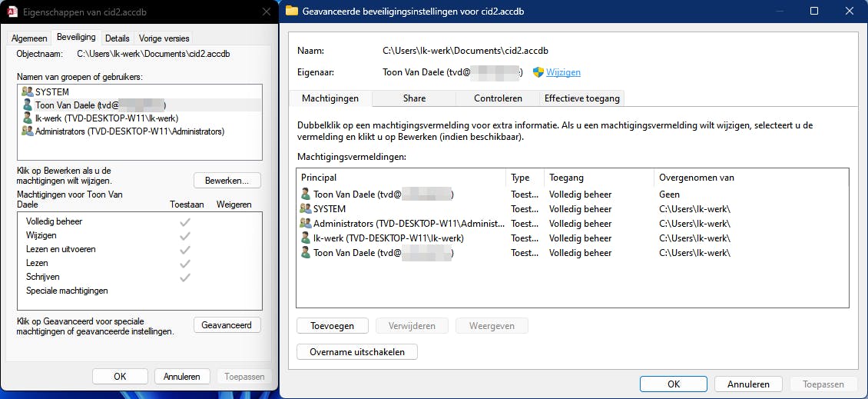This screenshot has height=399, width=868.
Task: Click the Lezen en uitvoeren permission row
Action: tap(140, 249)
